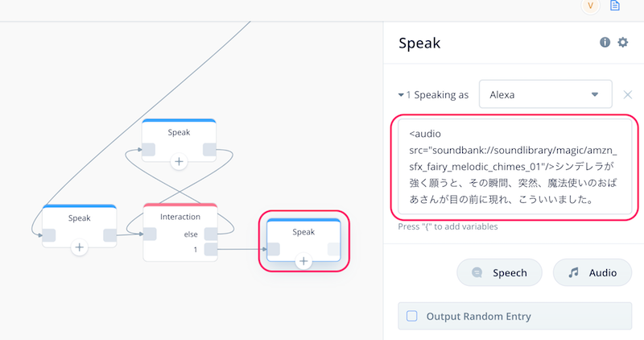Click output port 1 of Interaction block

point(211,249)
